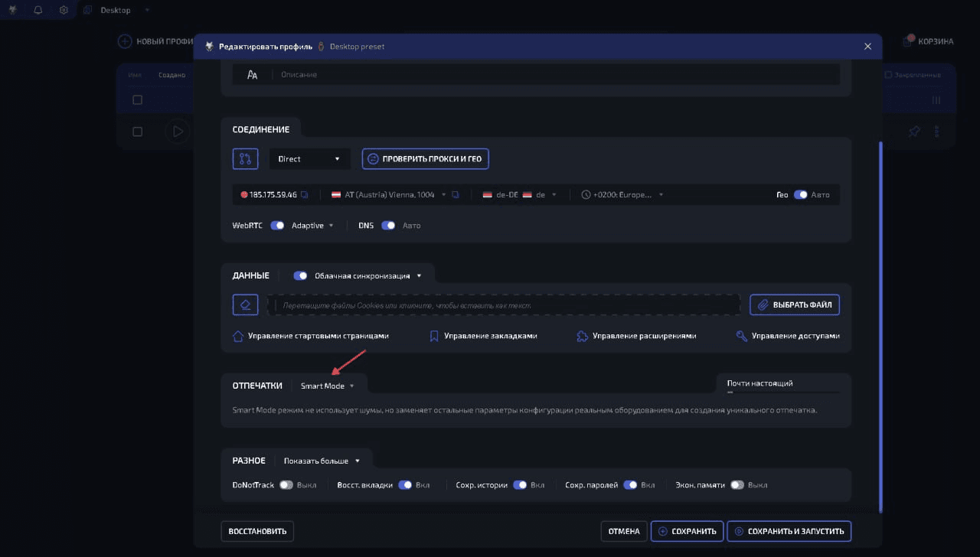Click the cookies paste input field
The height and width of the screenshot is (557, 980).
pyautogui.click(x=503, y=305)
